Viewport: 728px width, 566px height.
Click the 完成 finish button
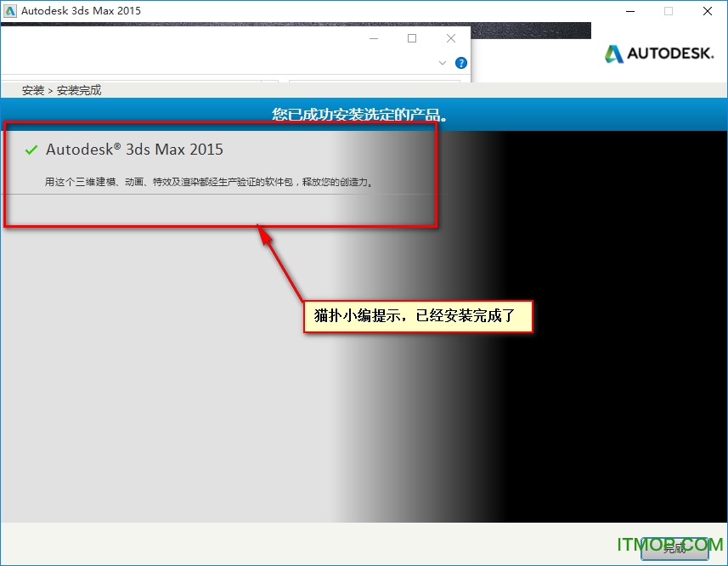tap(674, 548)
